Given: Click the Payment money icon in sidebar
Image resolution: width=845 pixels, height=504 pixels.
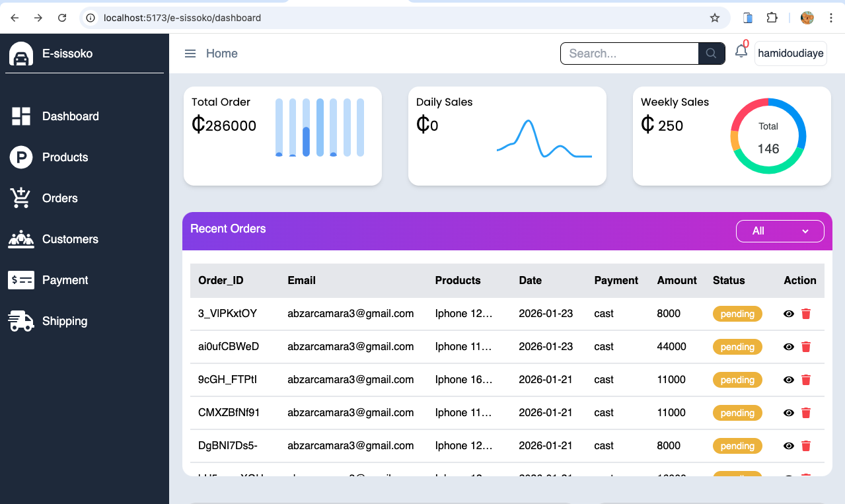Looking at the screenshot, I should 21,280.
